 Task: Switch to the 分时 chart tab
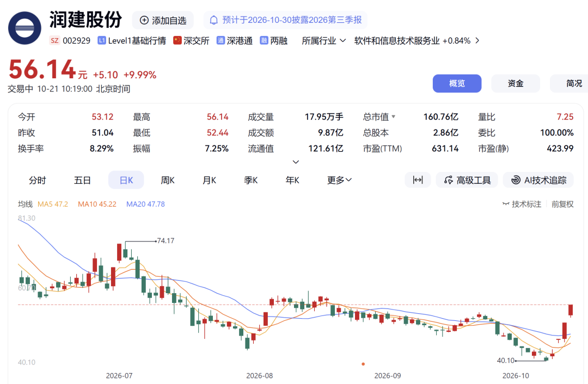[38, 180]
